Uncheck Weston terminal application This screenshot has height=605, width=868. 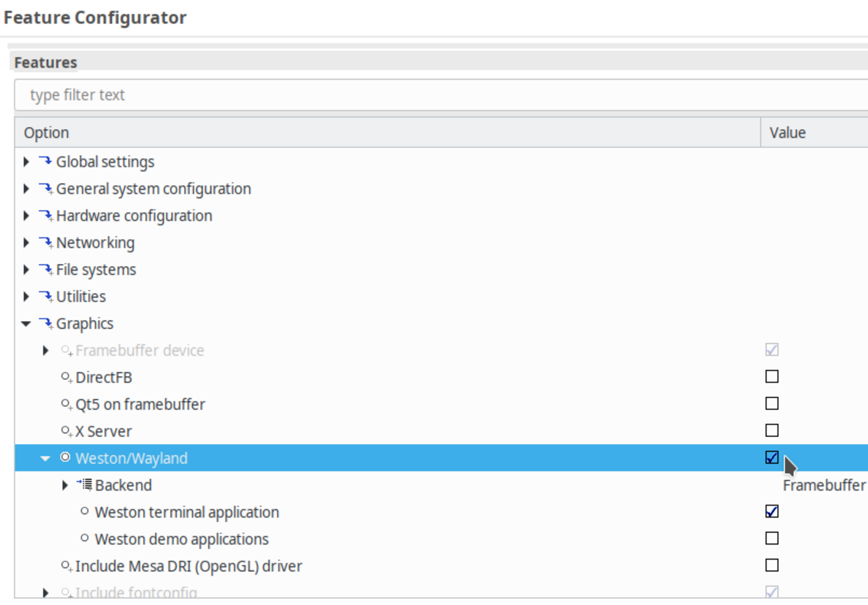(x=771, y=511)
